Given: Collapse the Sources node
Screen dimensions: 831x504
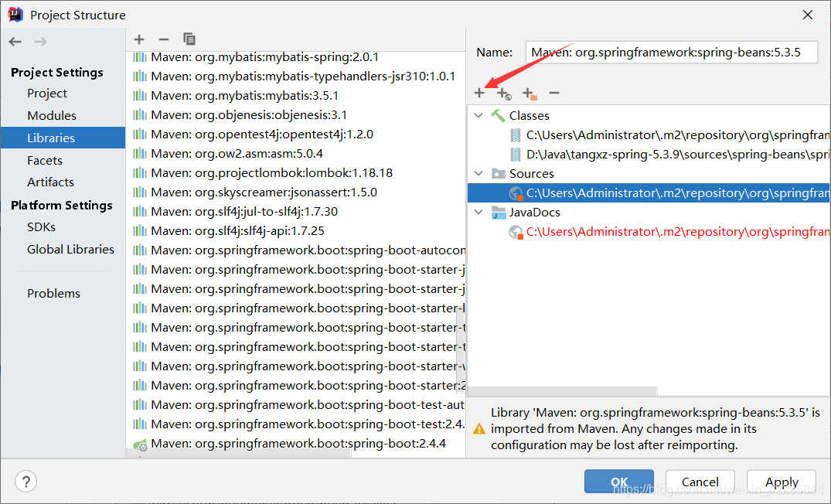Looking at the screenshot, I should click(x=479, y=173).
